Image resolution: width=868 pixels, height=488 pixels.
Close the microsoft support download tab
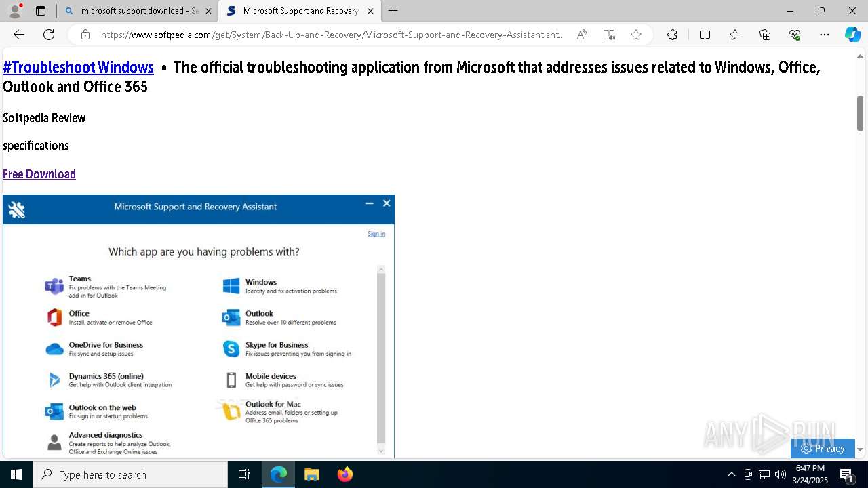(x=208, y=11)
